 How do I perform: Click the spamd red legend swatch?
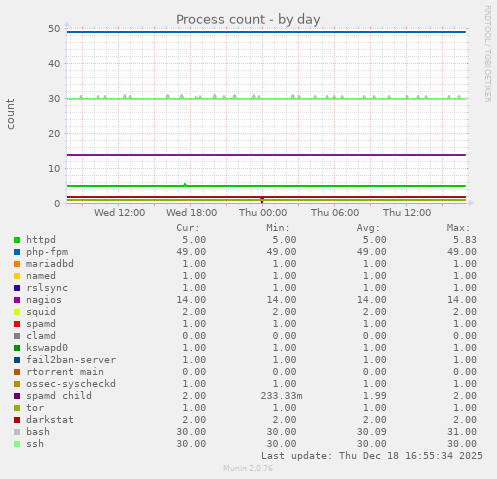click(17, 324)
